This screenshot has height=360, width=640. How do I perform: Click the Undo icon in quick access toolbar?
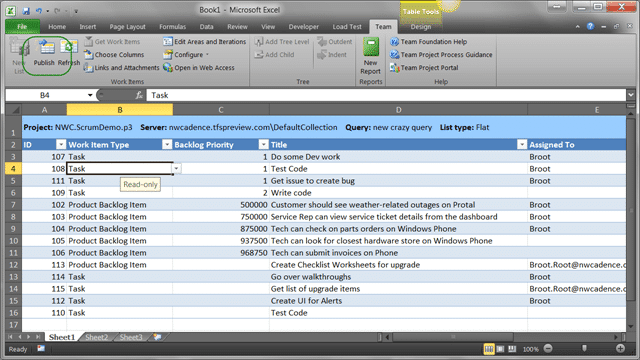[38, 11]
